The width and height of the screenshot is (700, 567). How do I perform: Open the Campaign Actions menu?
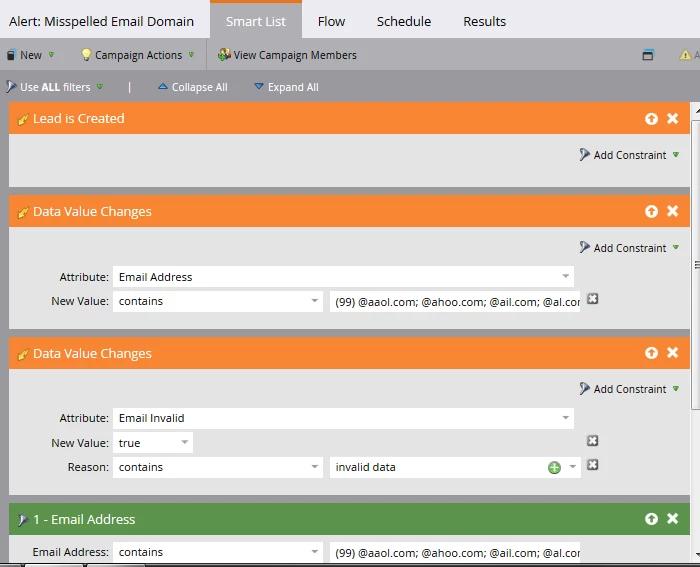[x=138, y=55]
